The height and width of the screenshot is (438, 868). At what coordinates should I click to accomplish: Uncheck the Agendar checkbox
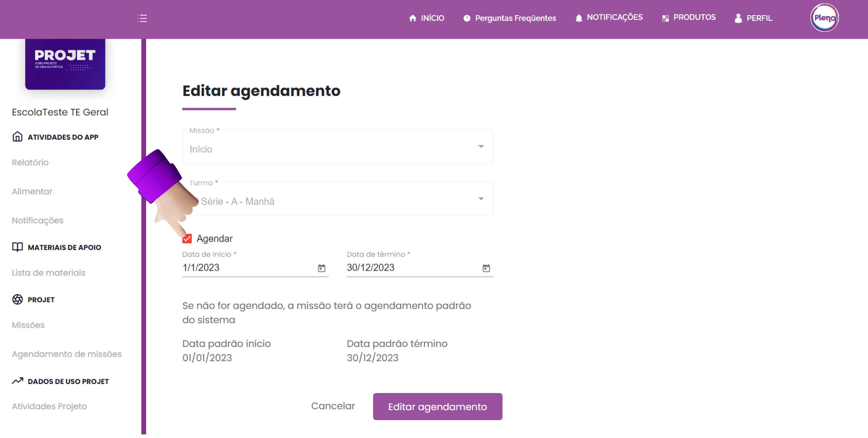coord(187,239)
